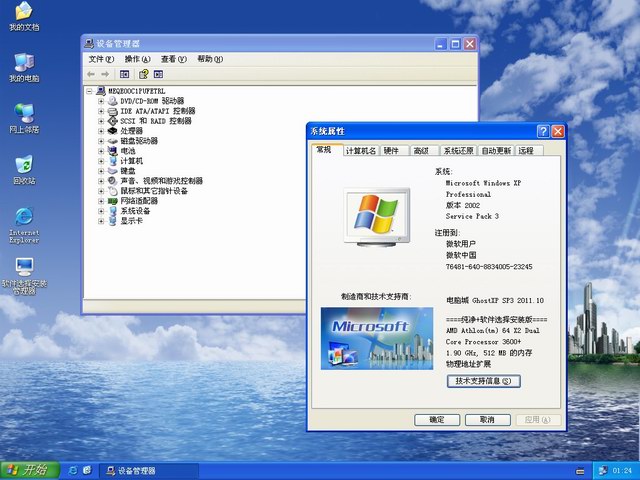Screen dimensions: 640x480
Task: Expand the IDE ATA/ATAPI 控制器 node
Action: pos(101,111)
